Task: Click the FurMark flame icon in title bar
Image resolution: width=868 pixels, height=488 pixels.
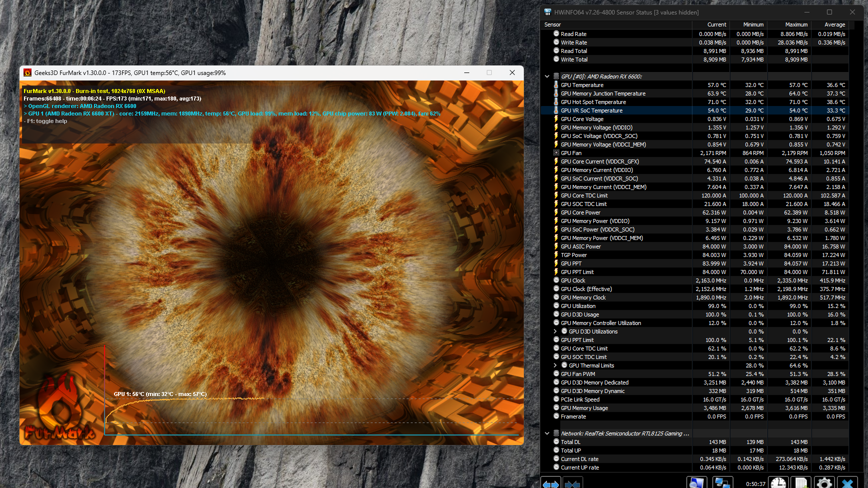Action: pos(28,73)
